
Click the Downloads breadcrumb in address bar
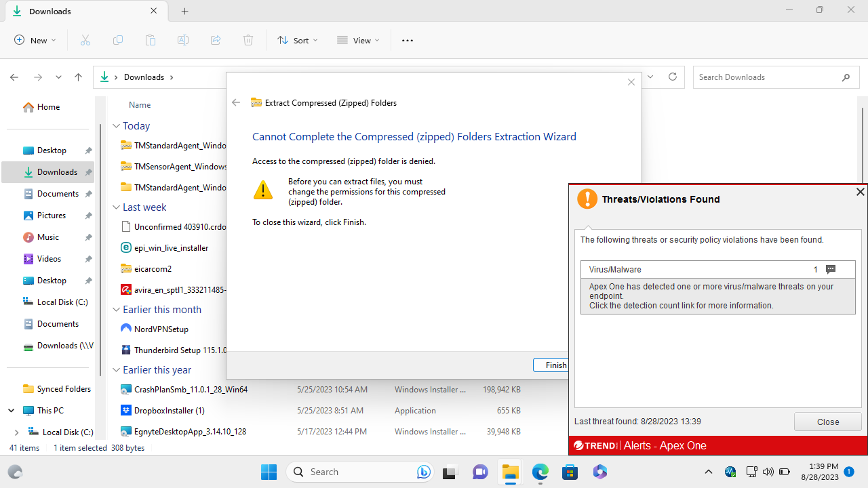click(x=144, y=77)
